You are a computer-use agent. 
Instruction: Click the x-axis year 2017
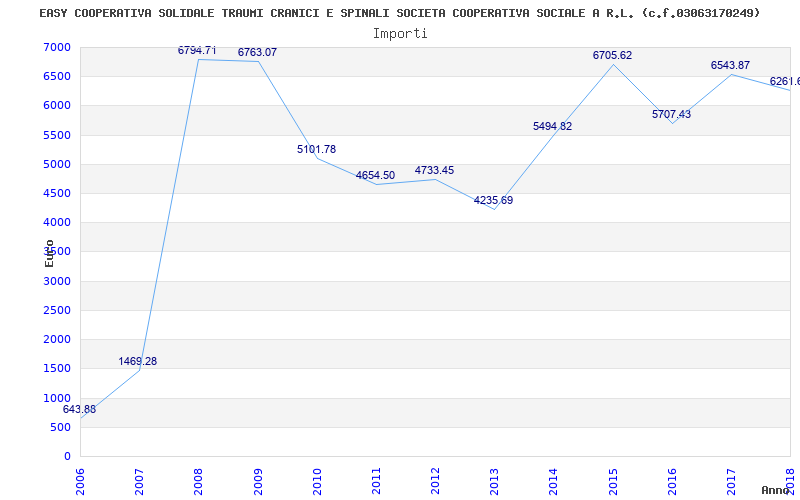(x=732, y=481)
